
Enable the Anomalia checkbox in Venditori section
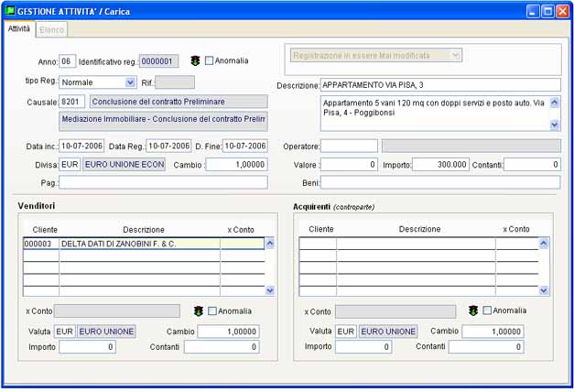click(x=212, y=311)
